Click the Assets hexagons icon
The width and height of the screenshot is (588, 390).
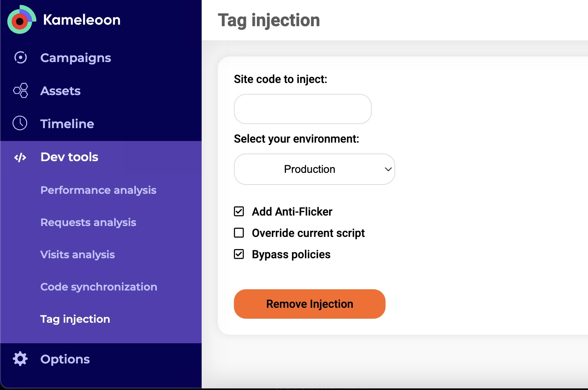20,91
